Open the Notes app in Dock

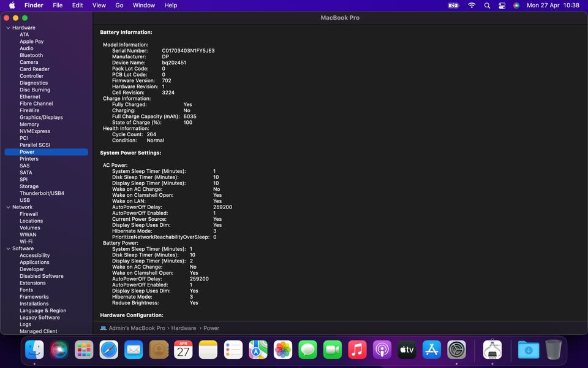(208, 350)
